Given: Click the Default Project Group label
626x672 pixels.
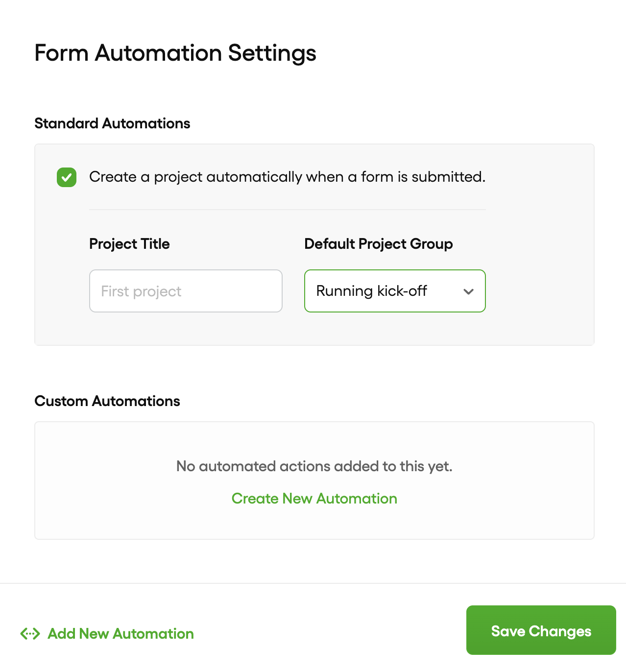Looking at the screenshot, I should (x=378, y=244).
